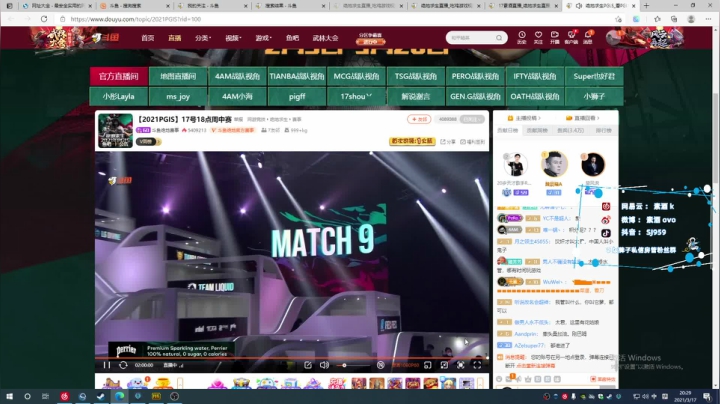Switch to 排行榜 tab
The width and height of the screenshot is (720, 404).
603,130
